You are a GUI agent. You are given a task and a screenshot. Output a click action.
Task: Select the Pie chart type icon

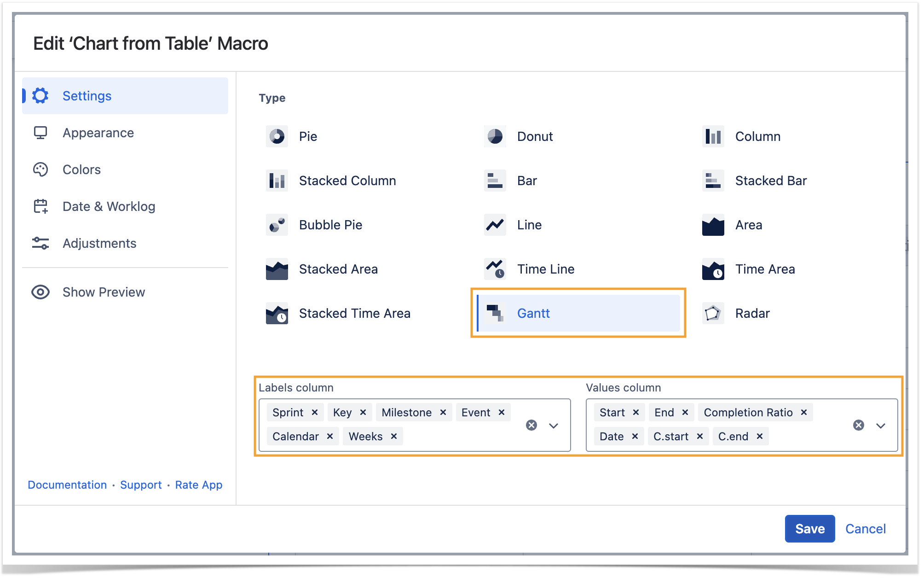click(277, 136)
